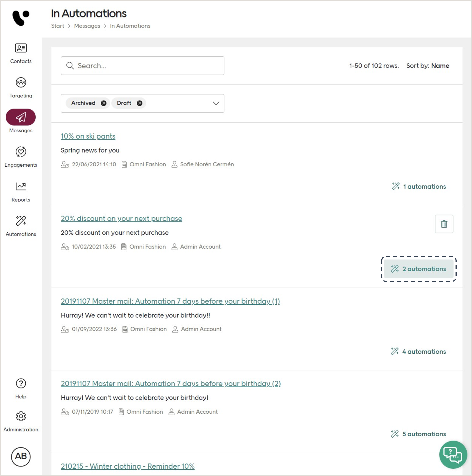Open the support chat bubble
The height and width of the screenshot is (476, 472).
453,455
